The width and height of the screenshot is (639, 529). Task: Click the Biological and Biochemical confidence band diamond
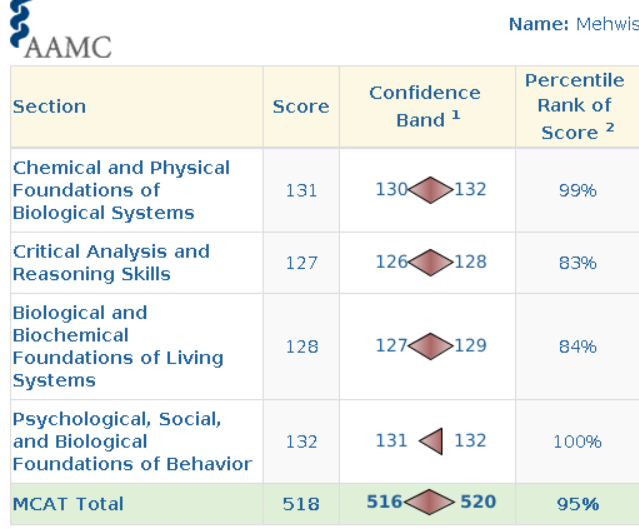(x=431, y=346)
